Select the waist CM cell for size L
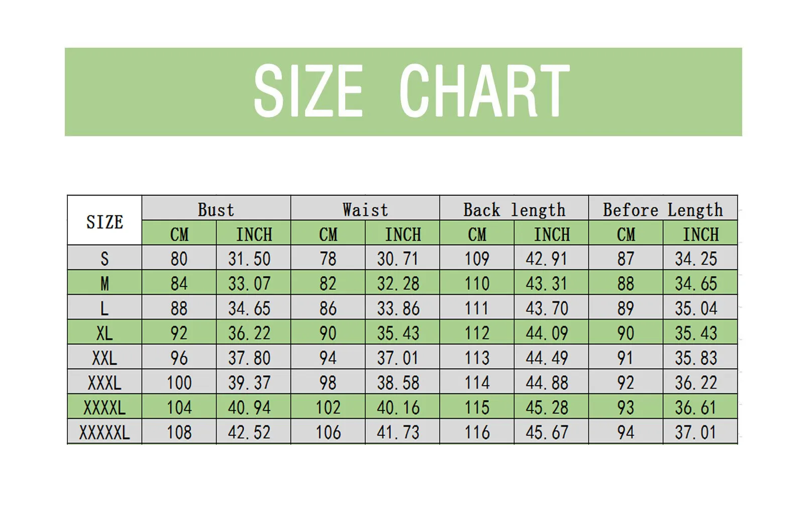The height and width of the screenshot is (532, 804). (328, 308)
